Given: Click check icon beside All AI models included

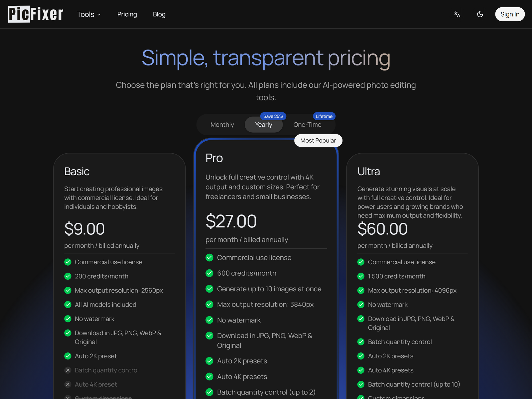Looking at the screenshot, I should click(x=68, y=305).
